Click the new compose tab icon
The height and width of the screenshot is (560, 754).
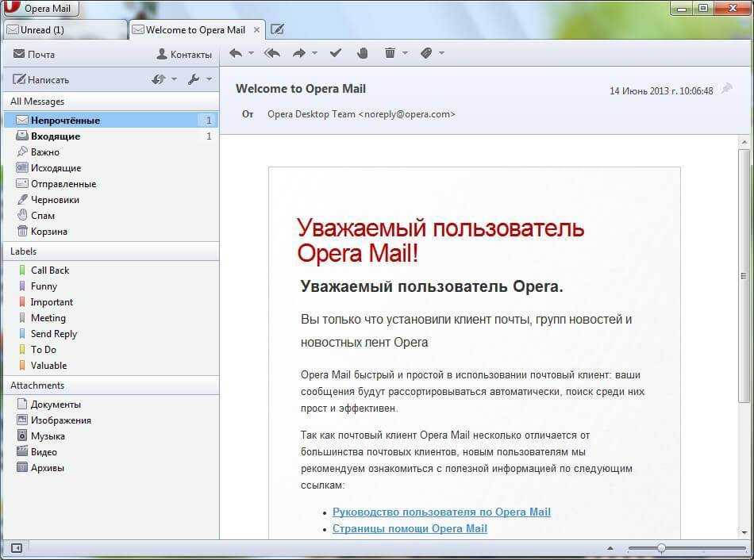[277, 29]
